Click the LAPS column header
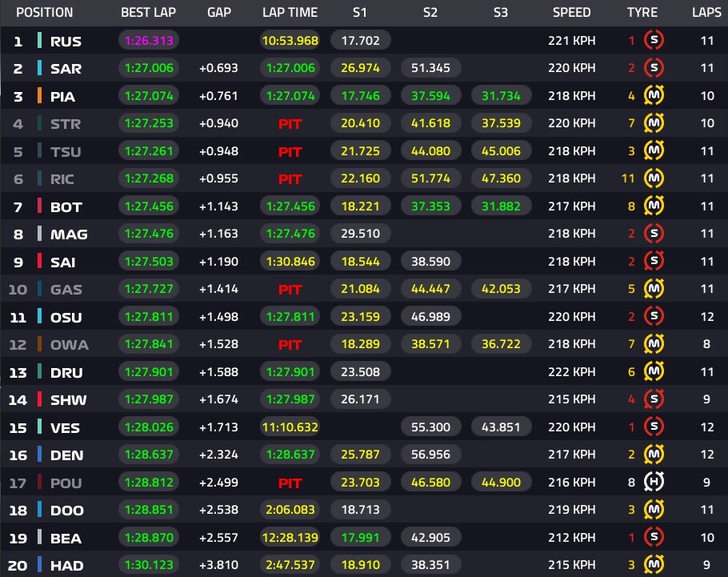728x577 pixels. pos(706,12)
